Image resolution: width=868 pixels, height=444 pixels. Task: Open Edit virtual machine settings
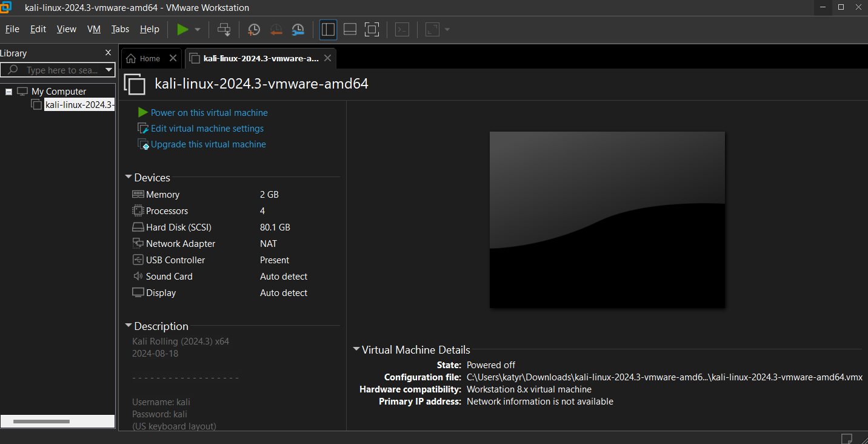click(206, 128)
